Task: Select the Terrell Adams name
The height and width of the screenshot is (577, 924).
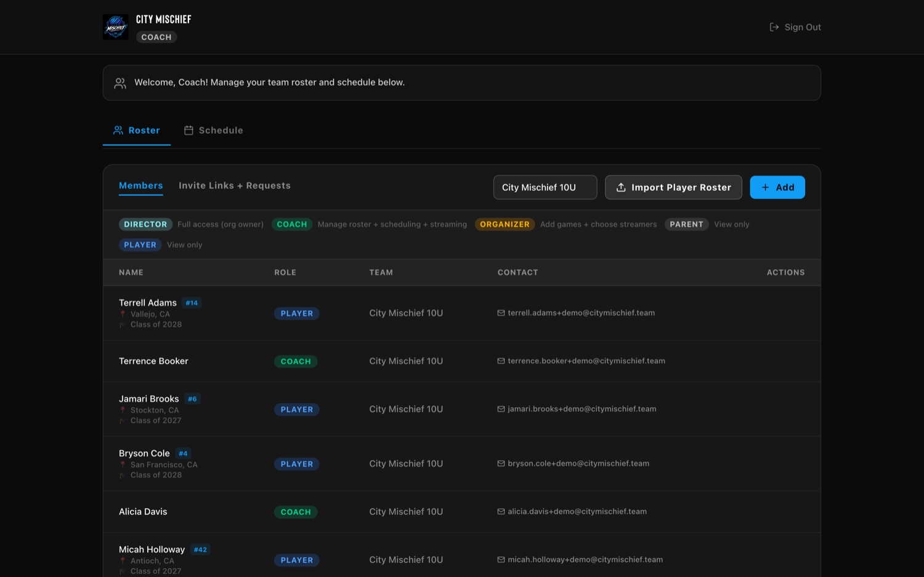Action: pos(148,302)
